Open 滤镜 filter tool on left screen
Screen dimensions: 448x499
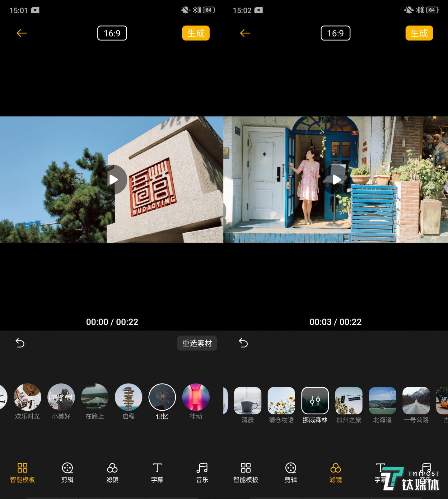[112, 472]
